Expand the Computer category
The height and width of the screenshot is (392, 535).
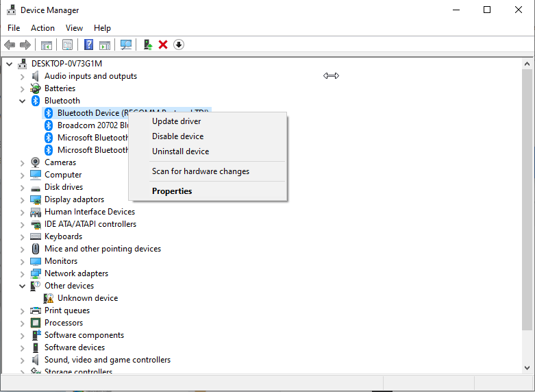tap(22, 175)
